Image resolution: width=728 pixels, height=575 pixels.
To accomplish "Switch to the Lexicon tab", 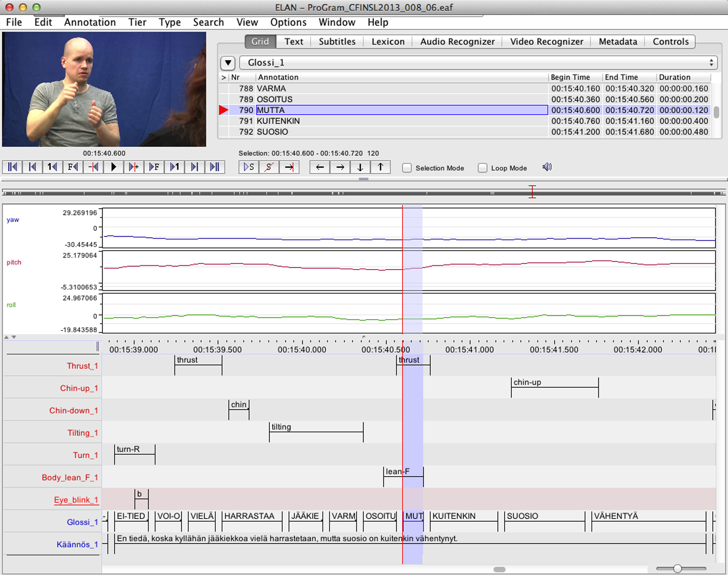I will (x=388, y=41).
